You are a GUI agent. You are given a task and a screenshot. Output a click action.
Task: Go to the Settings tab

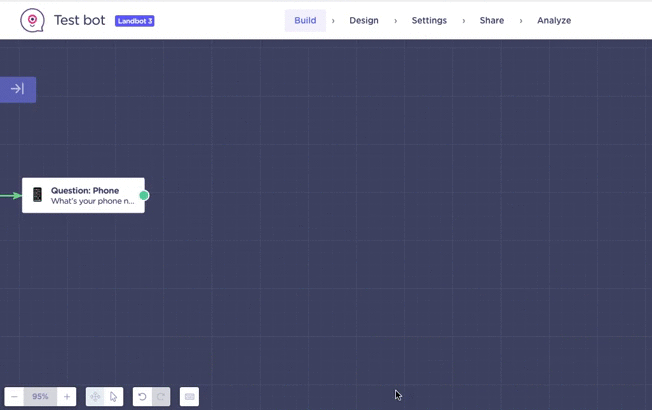point(429,20)
